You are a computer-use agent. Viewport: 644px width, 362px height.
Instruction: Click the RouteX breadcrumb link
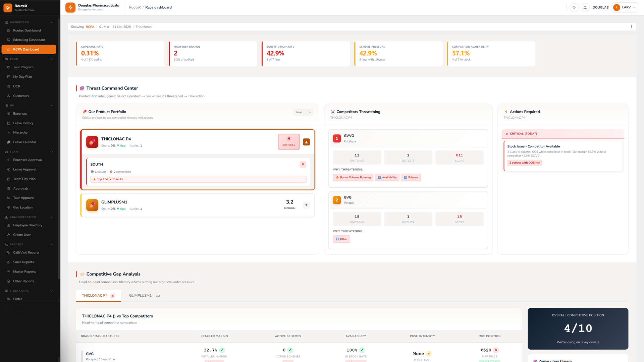135,7
